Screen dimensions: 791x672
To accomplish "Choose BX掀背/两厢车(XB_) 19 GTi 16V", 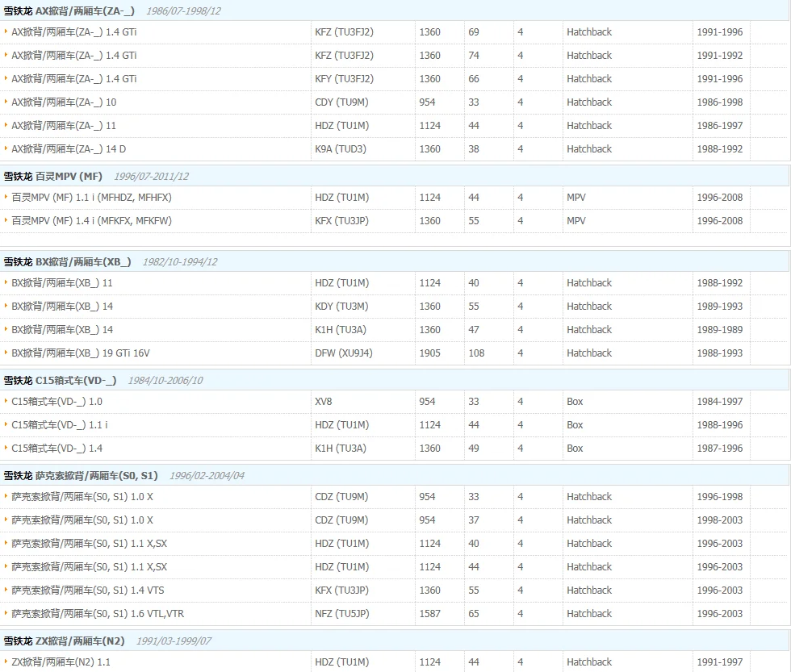I will 81,353.
